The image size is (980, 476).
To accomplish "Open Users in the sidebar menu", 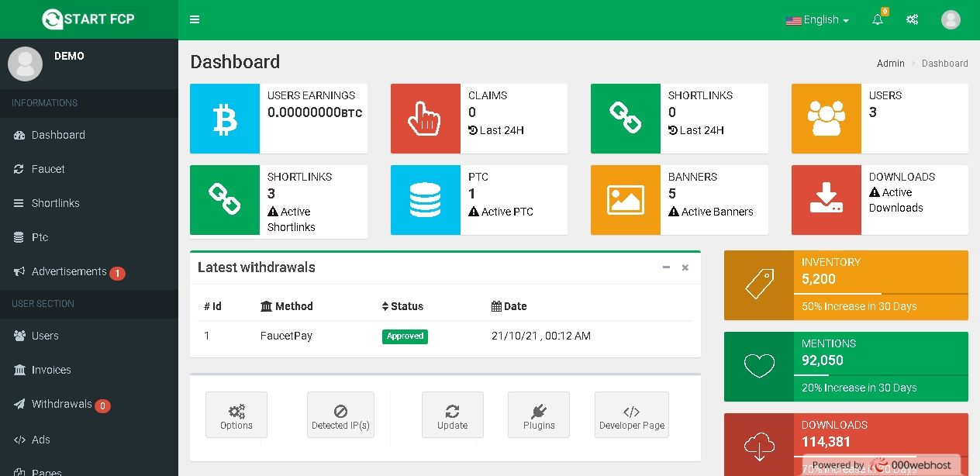I will pyautogui.click(x=89, y=336).
